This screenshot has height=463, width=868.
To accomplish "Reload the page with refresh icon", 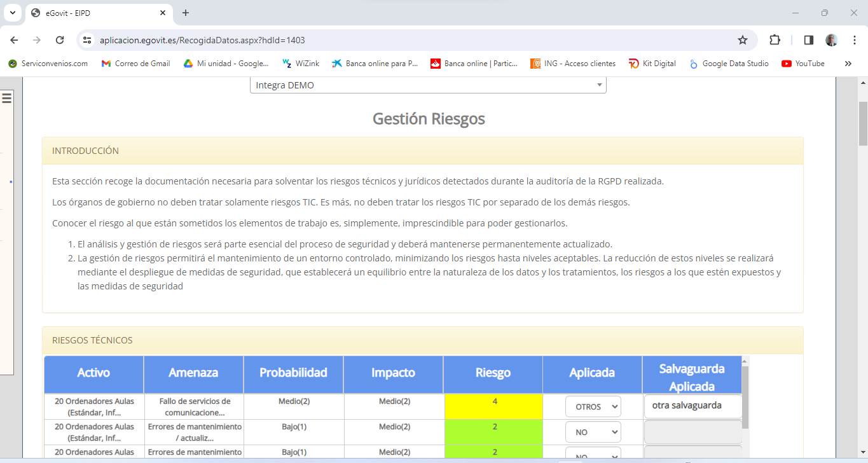I will point(60,40).
